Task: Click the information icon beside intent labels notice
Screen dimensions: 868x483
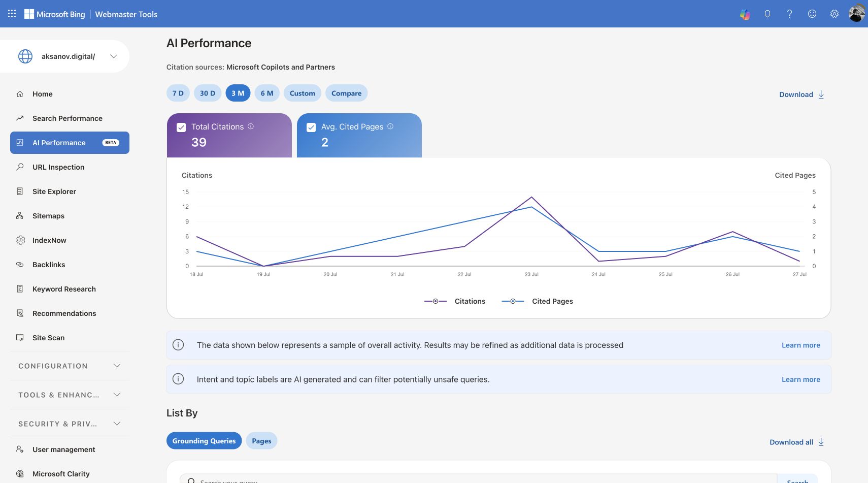Action: (178, 379)
